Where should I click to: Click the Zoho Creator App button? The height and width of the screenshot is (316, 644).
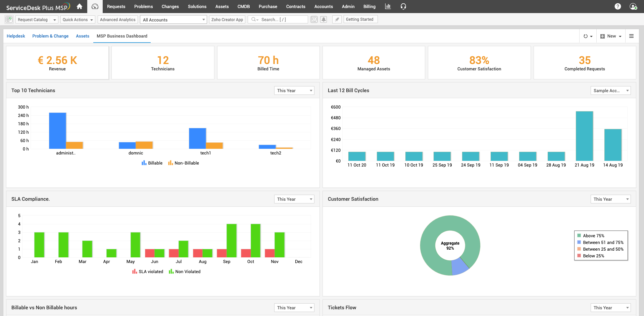(227, 19)
